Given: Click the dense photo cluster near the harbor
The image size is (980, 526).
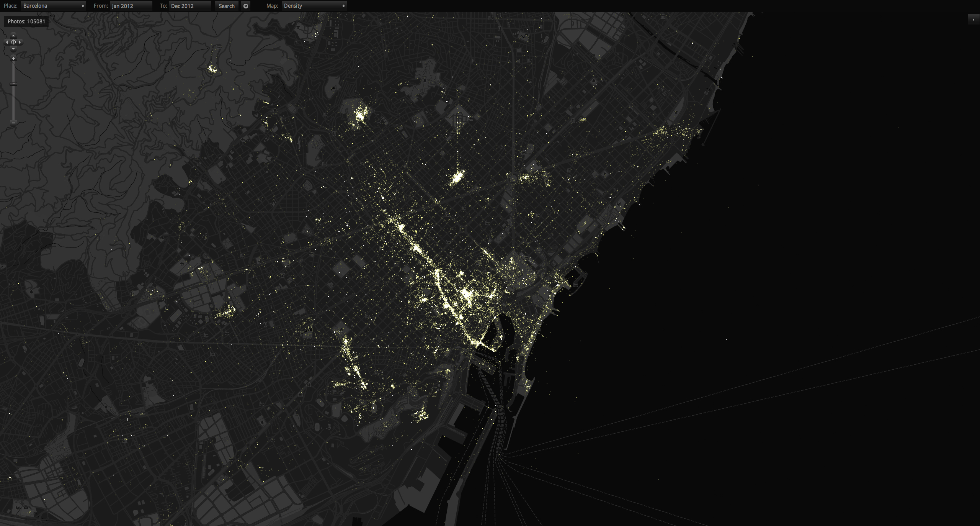Looking at the screenshot, I should (x=466, y=293).
